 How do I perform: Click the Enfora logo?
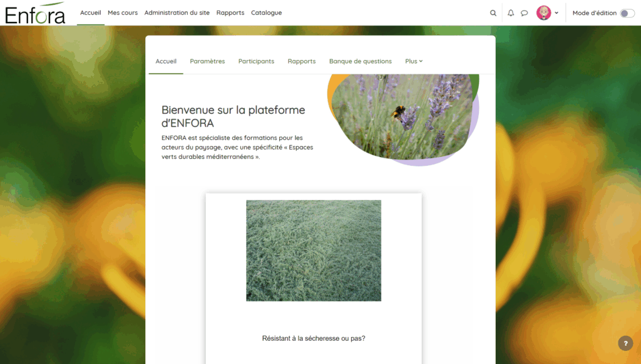click(35, 13)
